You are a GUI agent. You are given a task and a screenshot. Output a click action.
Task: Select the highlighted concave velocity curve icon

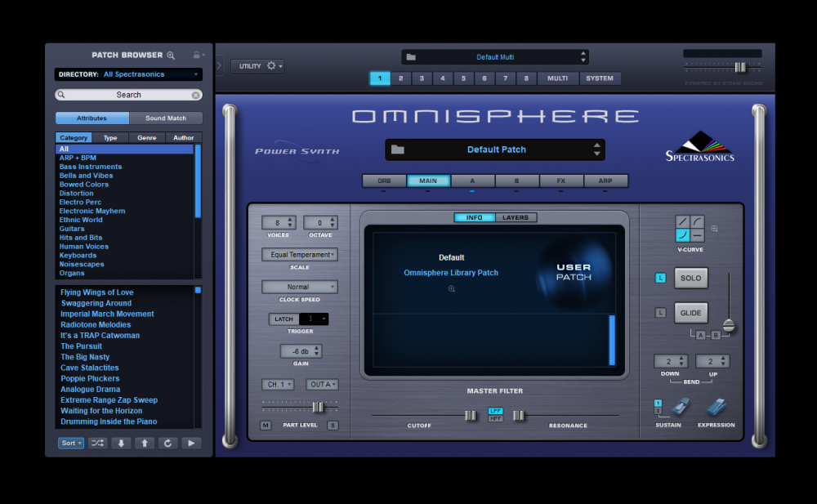(x=682, y=235)
